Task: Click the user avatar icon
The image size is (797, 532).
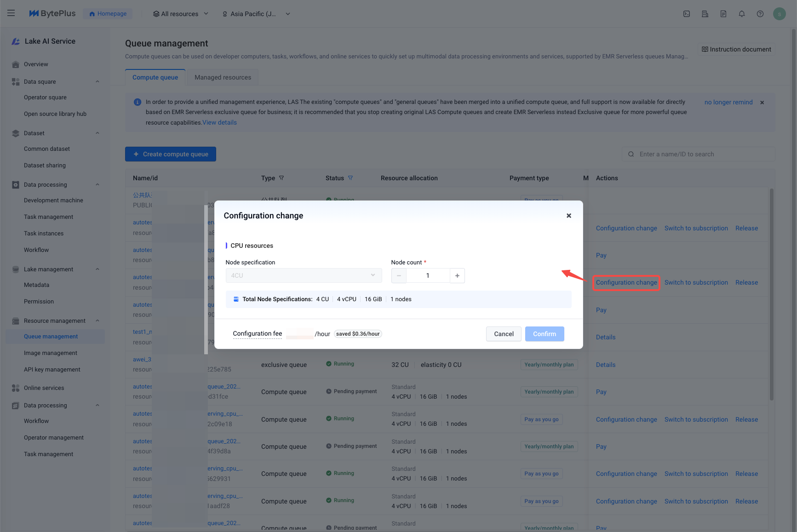Action: 779,14
